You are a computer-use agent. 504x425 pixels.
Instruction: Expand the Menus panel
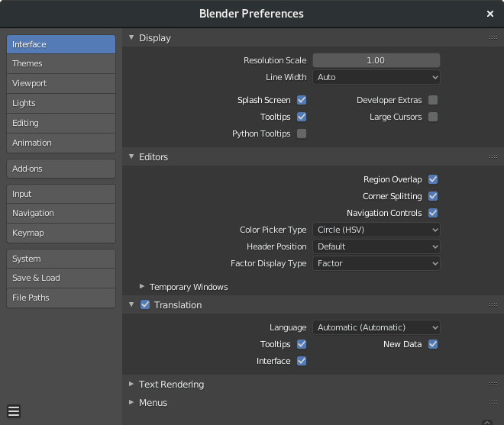[131, 402]
